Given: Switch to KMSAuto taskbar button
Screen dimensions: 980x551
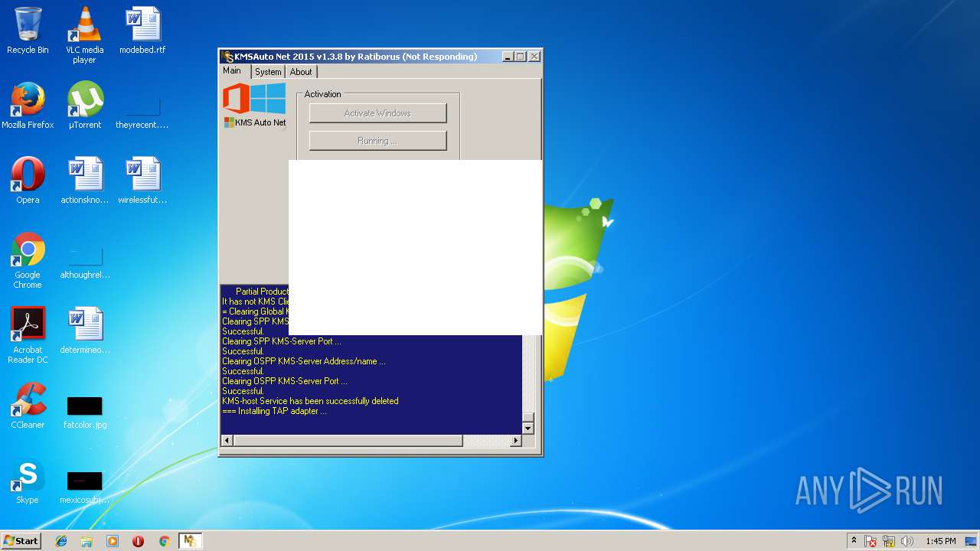Looking at the screenshot, I should 190,541.
